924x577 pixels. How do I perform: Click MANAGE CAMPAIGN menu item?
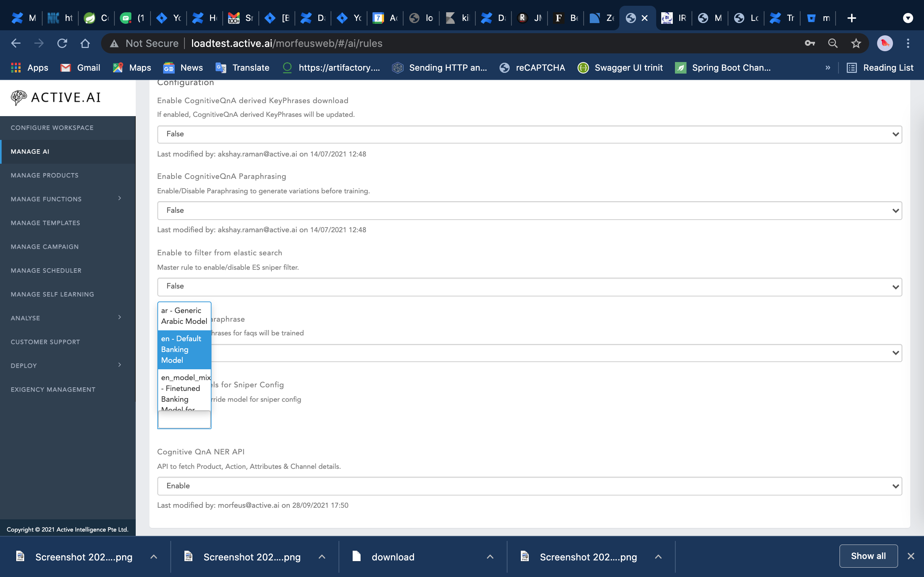click(44, 247)
